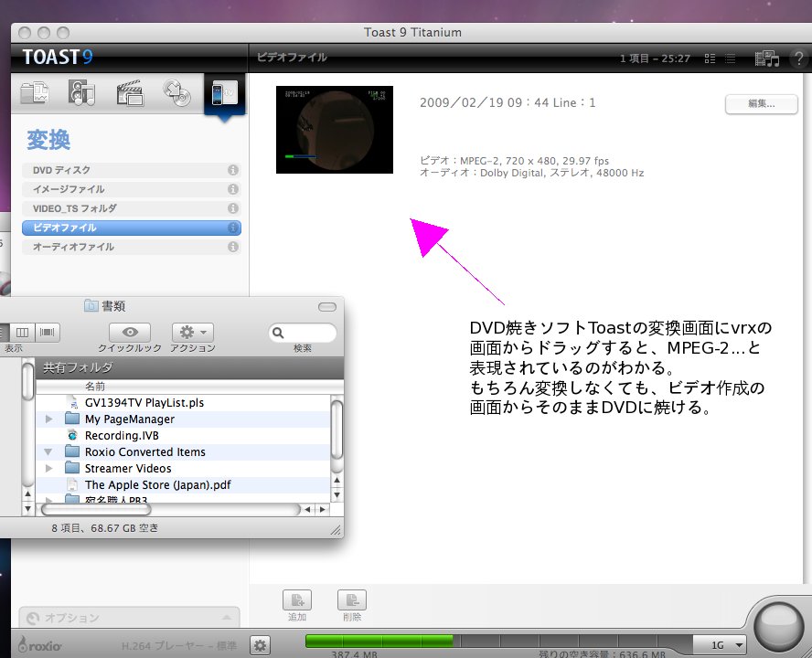Collapse the Roxio Converted Items folder
812x658 pixels.
click(48, 452)
